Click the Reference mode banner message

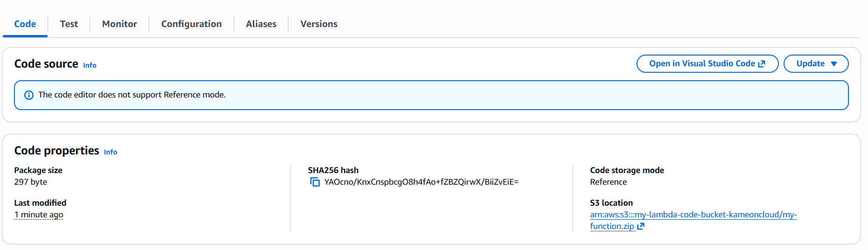pos(132,95)
